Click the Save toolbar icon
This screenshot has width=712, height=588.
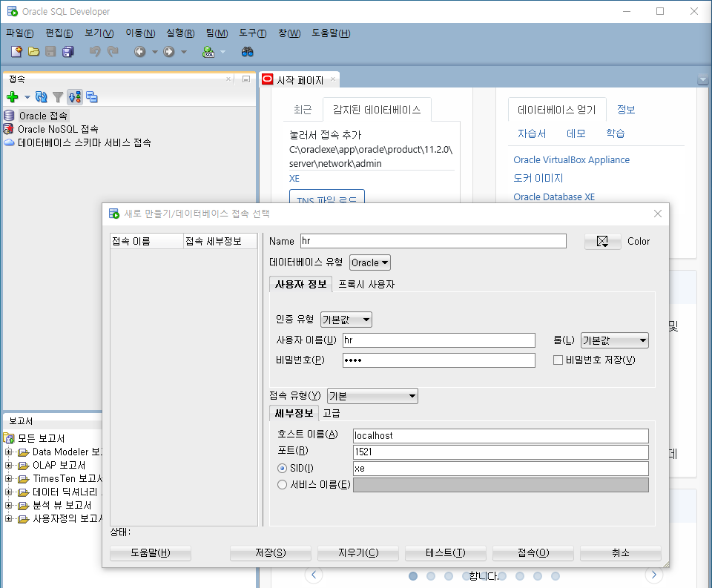pos(50,52)
